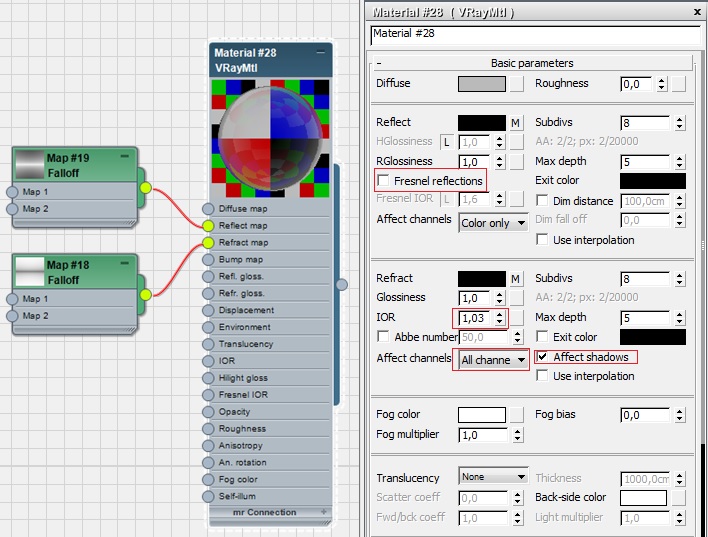Click Map 2 socket of Map #19
The height and width of the screenshot is (537, 708).
point(12,209)
